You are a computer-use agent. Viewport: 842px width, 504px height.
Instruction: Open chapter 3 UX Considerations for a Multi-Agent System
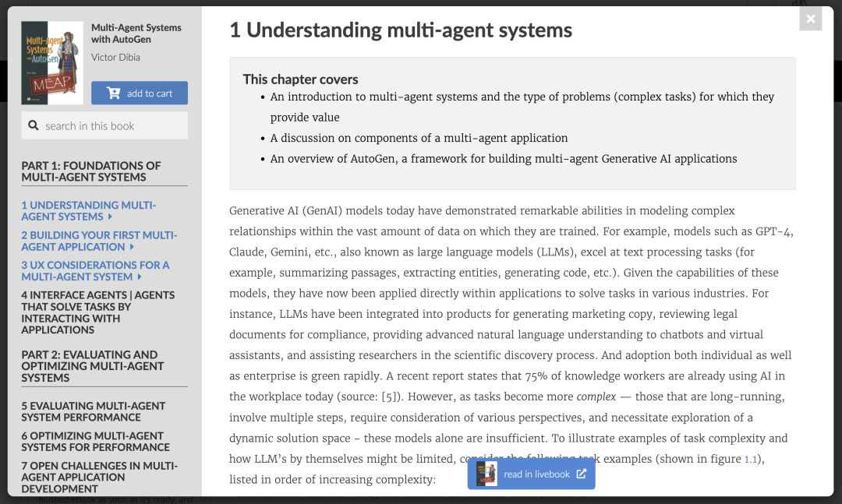(x=95, y=271)
